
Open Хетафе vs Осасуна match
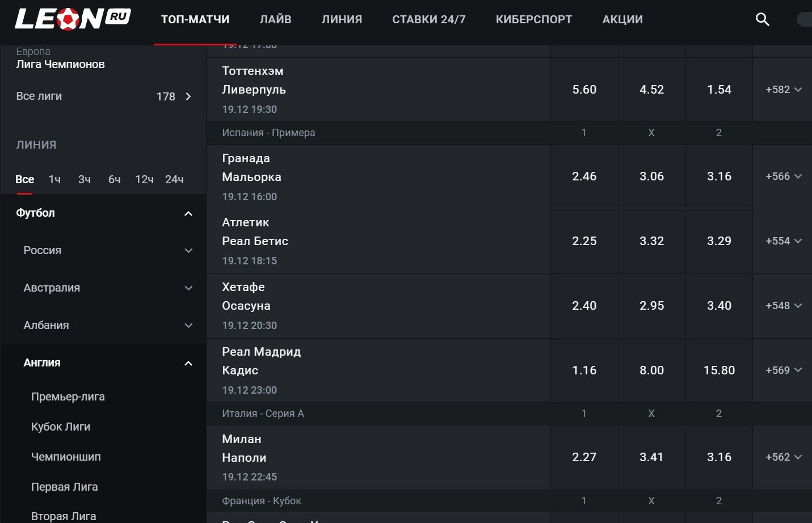point(378,306)
